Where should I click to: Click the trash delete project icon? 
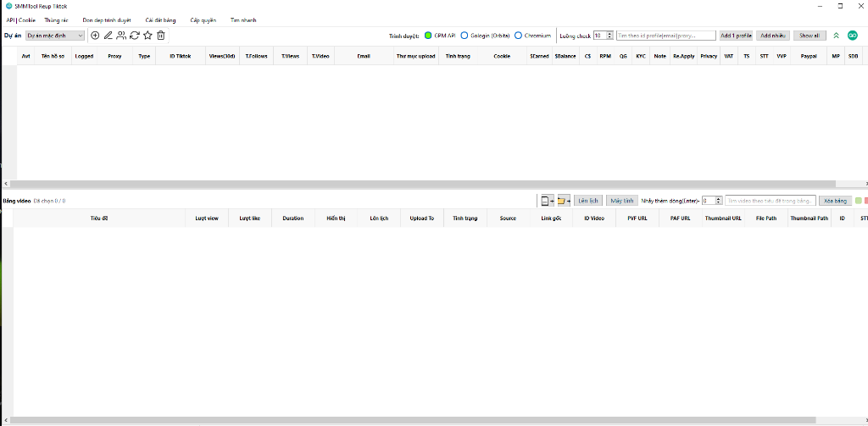[x=161, y=36]
